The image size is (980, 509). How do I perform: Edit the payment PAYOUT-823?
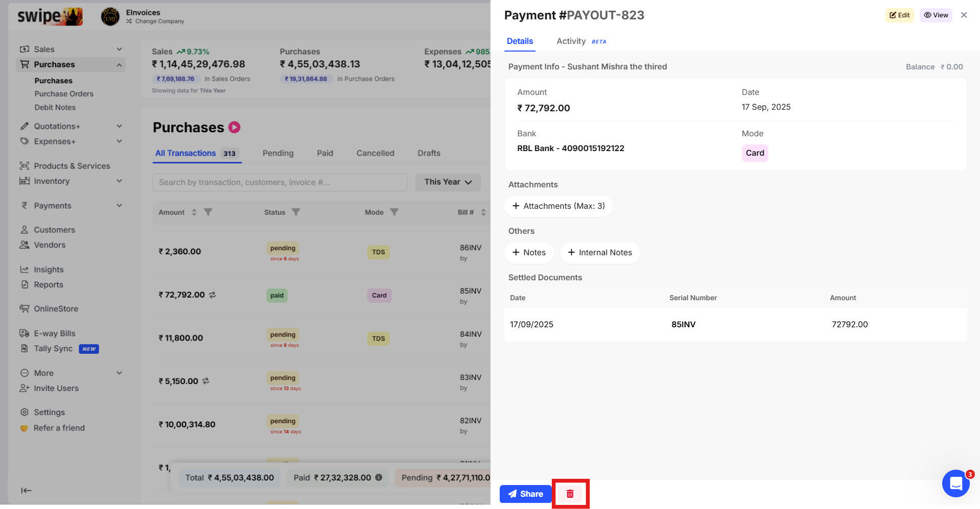coord(899,15)
